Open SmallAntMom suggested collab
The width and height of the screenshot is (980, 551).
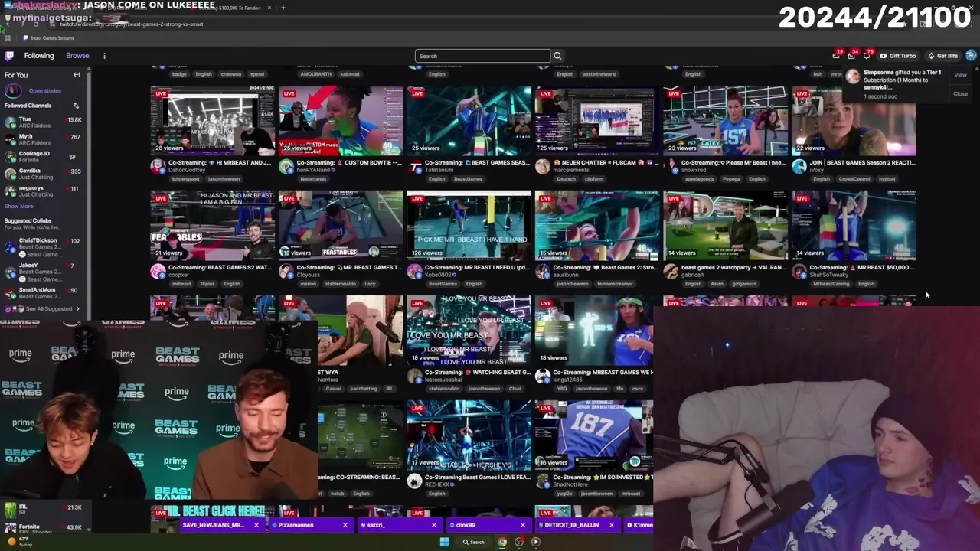[x=44, y=293]
